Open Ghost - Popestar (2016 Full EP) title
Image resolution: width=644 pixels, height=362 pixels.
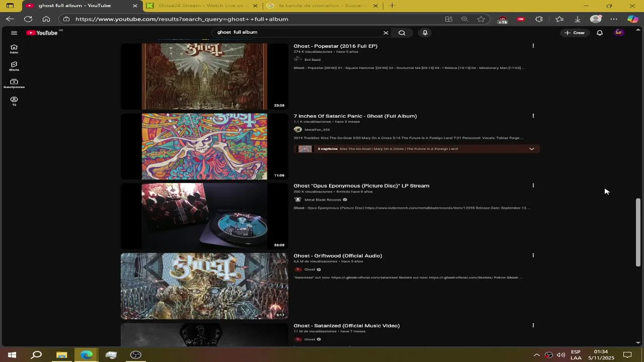click(336, 46)
